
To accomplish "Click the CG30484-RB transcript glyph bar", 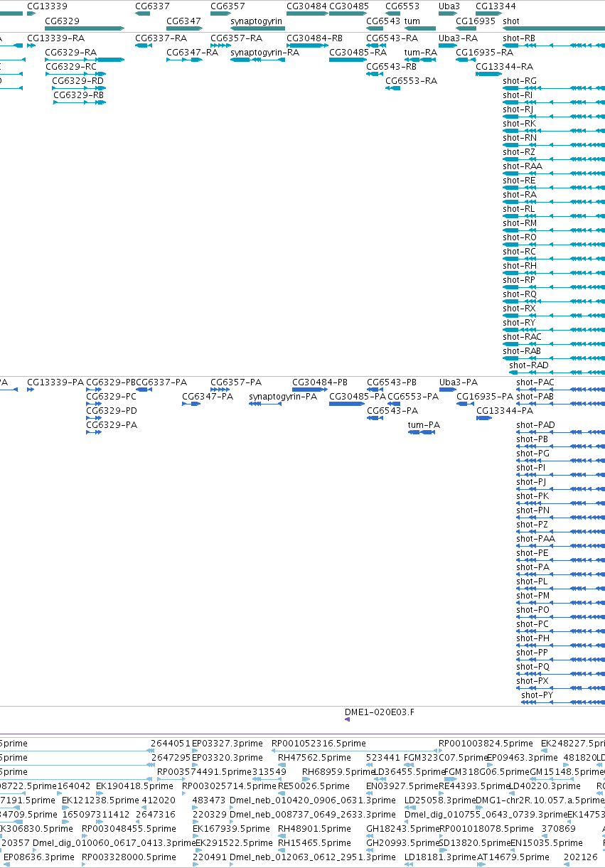I will (307, 45).
